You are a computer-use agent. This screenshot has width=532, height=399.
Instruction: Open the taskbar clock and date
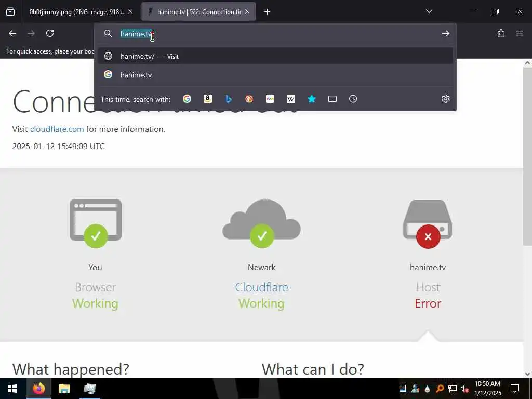point(487,389)
